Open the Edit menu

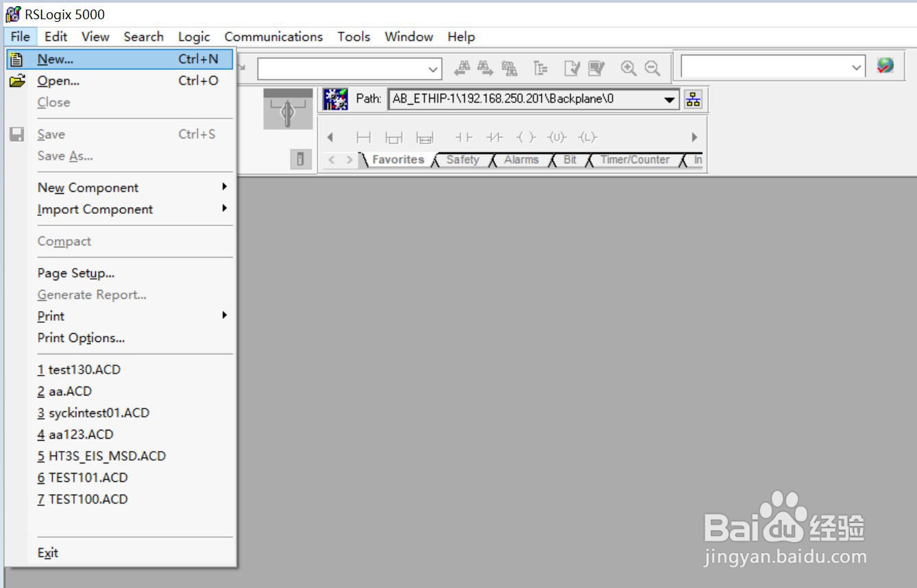(x=56, y=37)
